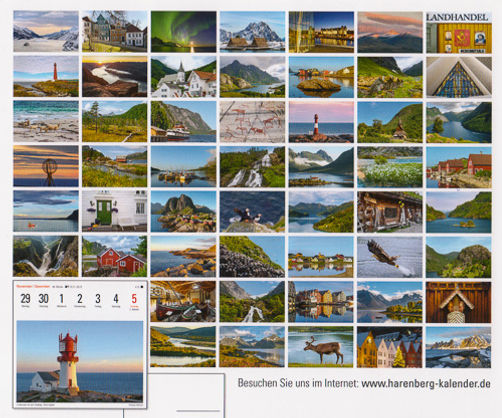Viewport: 502px width, 418px height.
Task: Select the white cotton grass flowers thumbnail
Action: click(x=390, y=167)
